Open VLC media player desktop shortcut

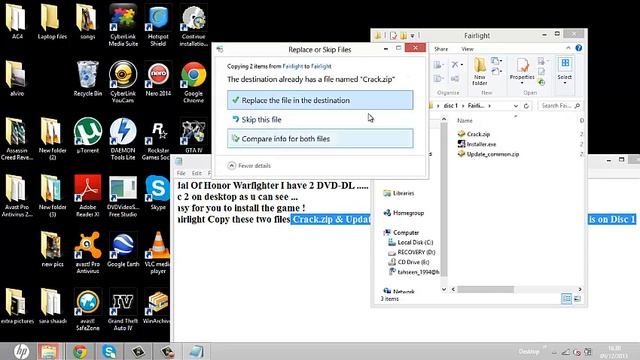(x=158, y=252)
